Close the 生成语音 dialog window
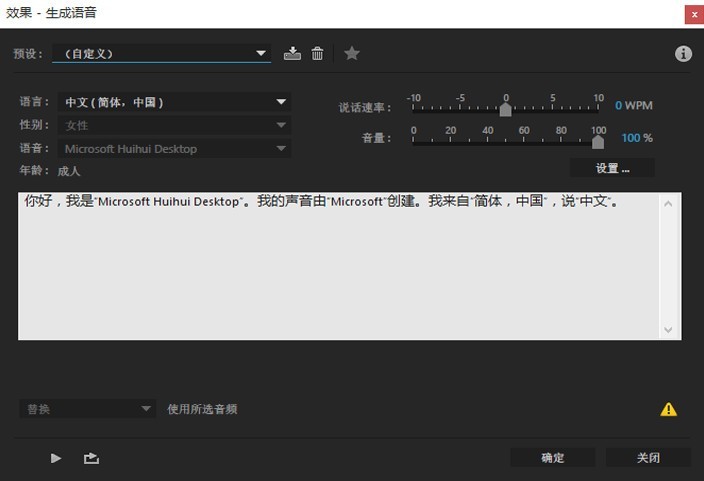704x481 pixels. click(694, 14)
